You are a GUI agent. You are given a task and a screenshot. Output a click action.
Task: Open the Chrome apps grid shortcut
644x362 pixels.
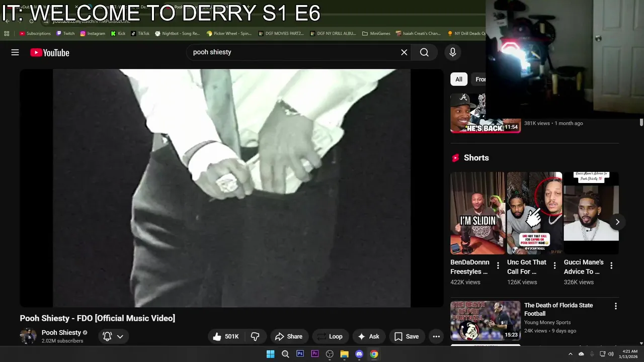[x=7, y=34]
